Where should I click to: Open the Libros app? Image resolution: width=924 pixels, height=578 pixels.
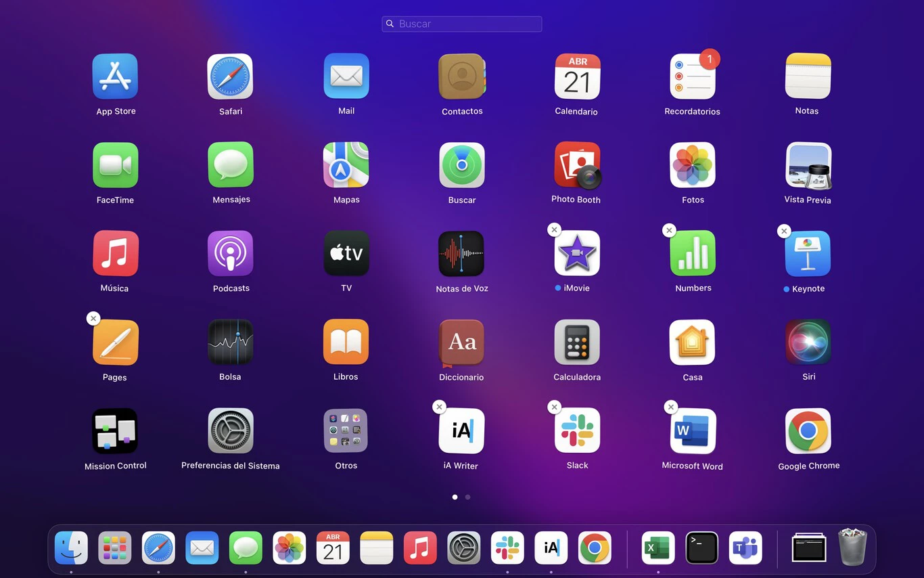click(346, 342)
